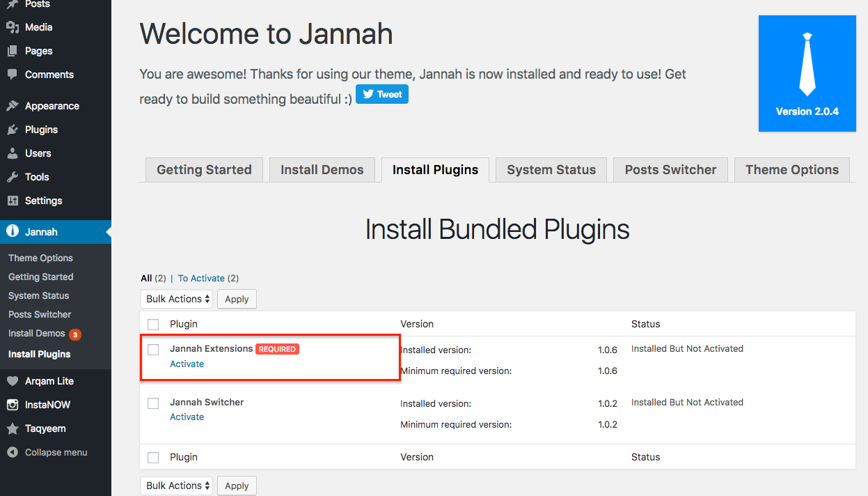Viewport: 868px width, 496px height.
Task: Click Jannah Extensions installed version value 1.0.6
Action: click(x=608, y=350)
